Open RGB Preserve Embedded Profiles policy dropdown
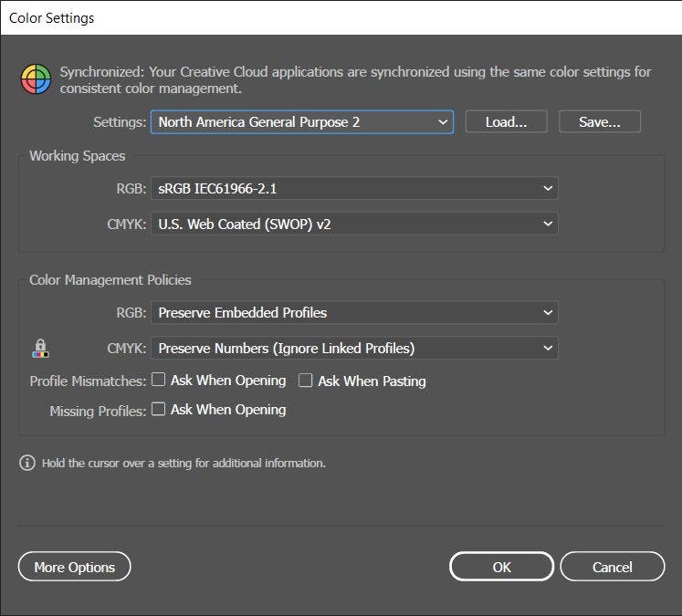Screen dimensions: 682x616 point(353,312)
